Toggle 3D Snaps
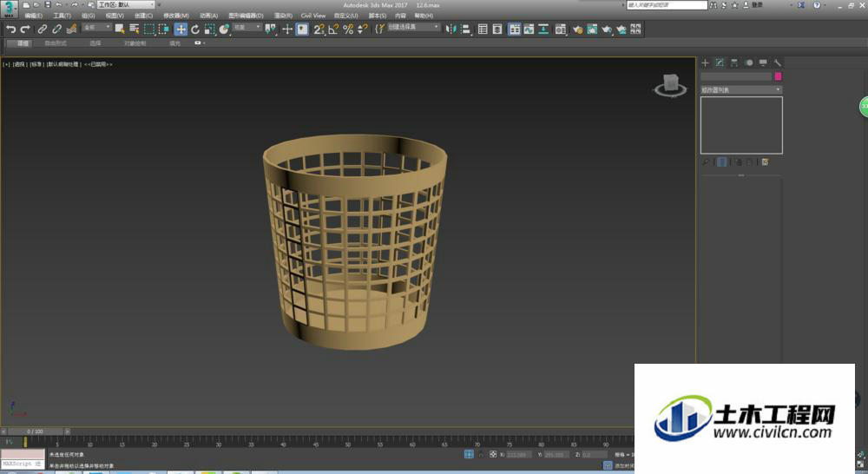The height and width of the screenshot is (474, 868). pyautogui.click(x=319, y=29)
